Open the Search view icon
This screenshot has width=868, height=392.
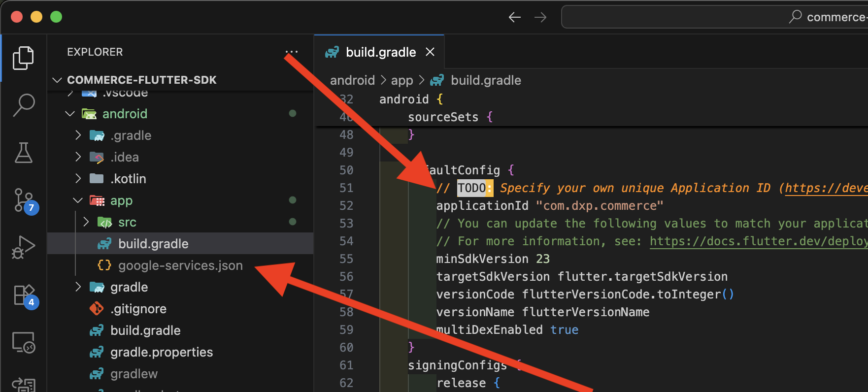click(x=23, y=105)
